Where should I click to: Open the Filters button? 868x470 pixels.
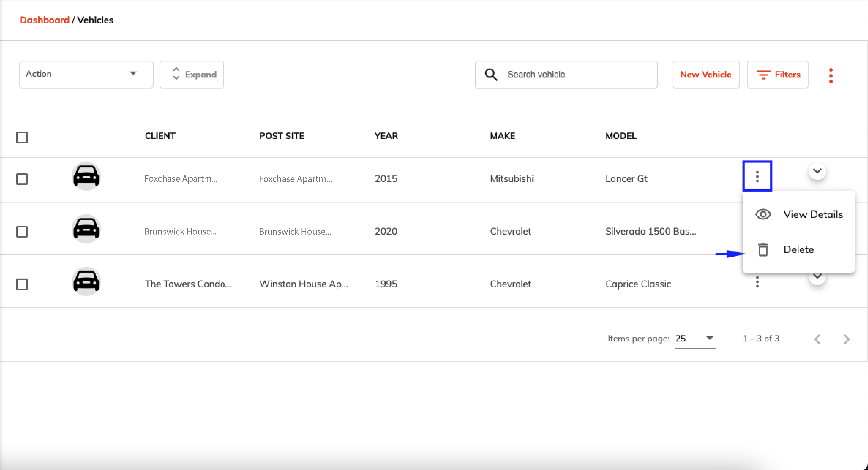click(x=777, y=74)
